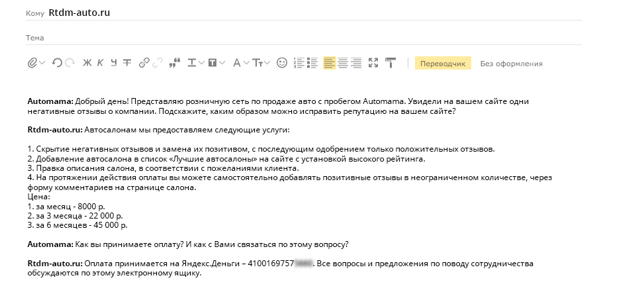Click the Rtdm-auto.ru recipient text
This screenshot has height=300, width=644.
click(79, 13)
